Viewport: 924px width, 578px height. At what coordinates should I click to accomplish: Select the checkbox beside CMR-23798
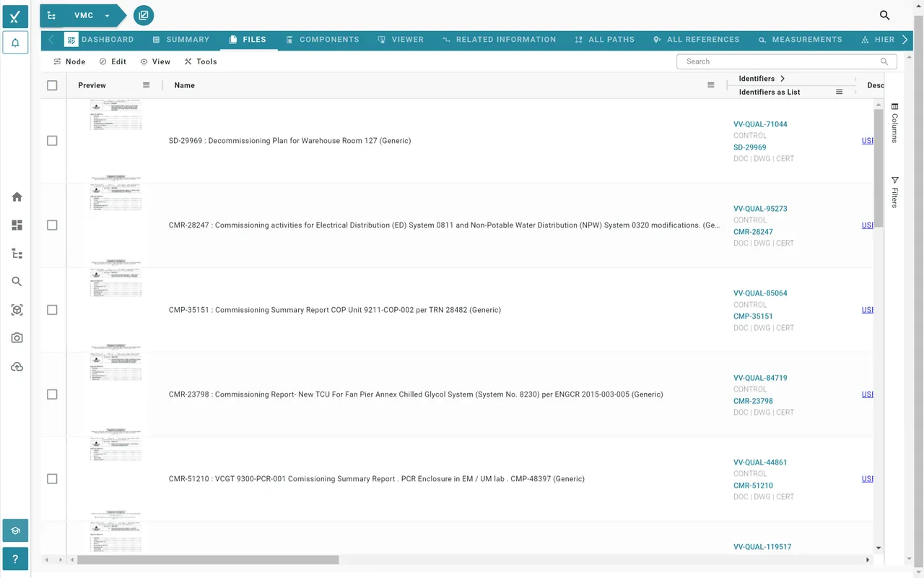click(x=52, y=394)
